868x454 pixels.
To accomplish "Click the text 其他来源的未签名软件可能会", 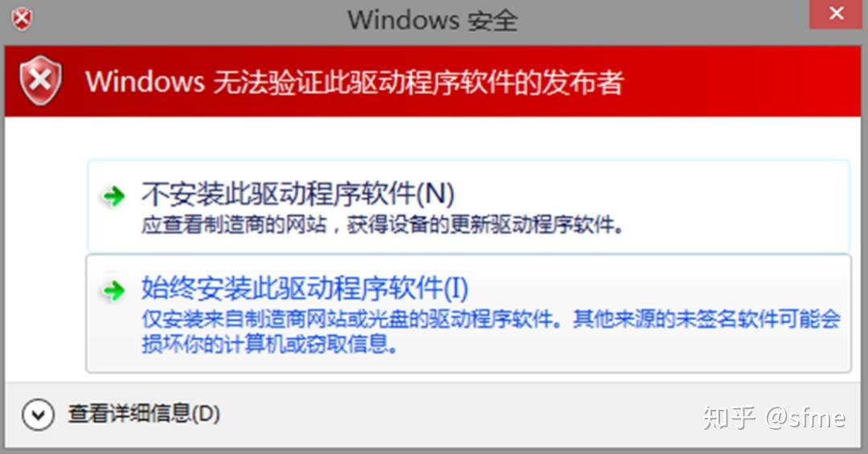I will [707, 320].
